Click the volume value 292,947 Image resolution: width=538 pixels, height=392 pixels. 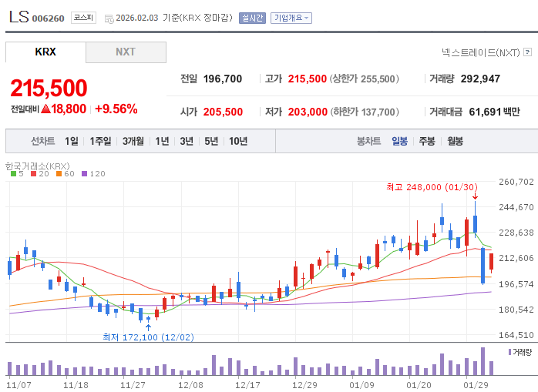coord(480,79)
